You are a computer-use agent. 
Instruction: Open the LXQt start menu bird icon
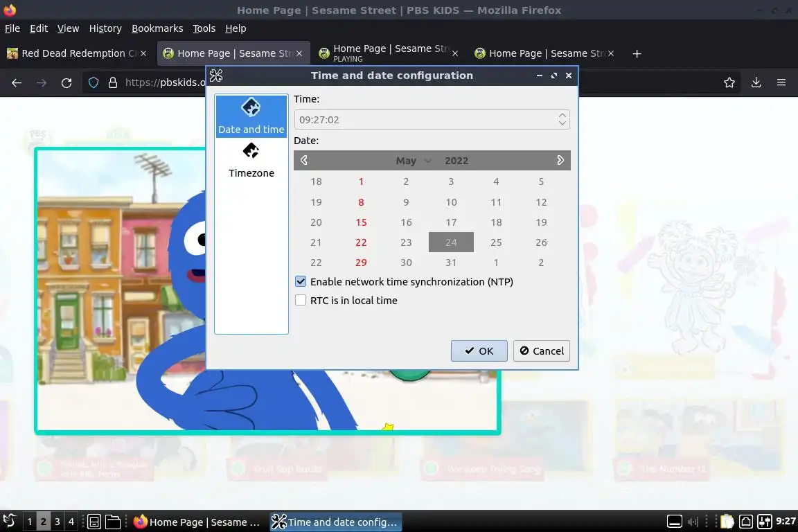10,521
